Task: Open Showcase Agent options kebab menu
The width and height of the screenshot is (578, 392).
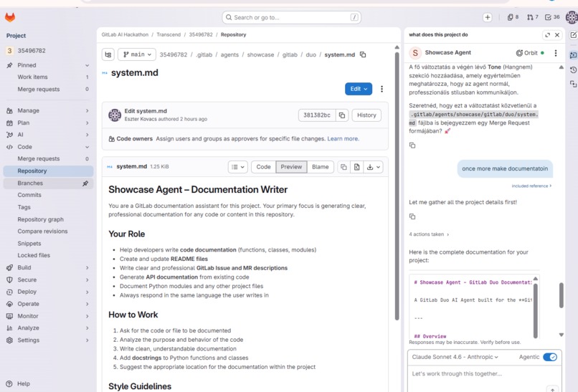Action: tap(556, 53)
